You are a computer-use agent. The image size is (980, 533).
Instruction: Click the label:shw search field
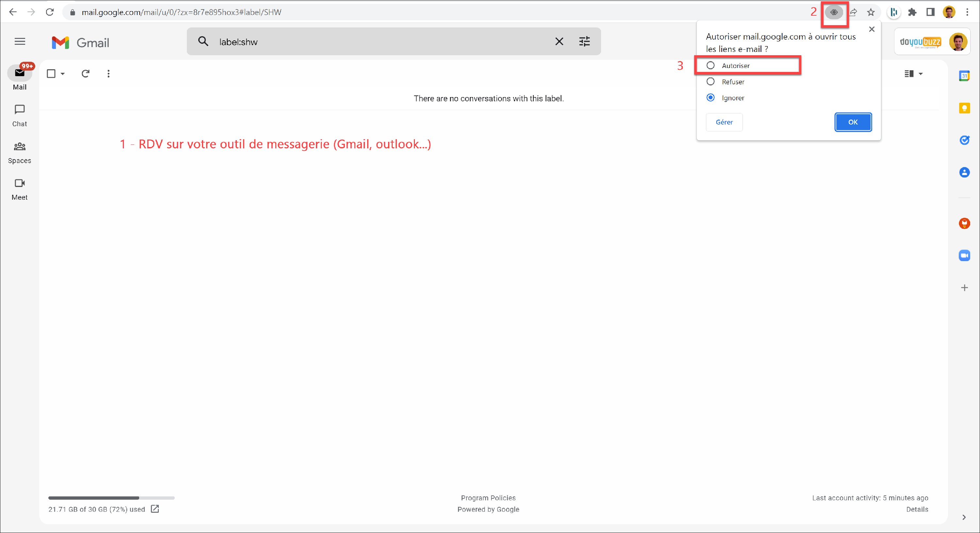(381, 42)
